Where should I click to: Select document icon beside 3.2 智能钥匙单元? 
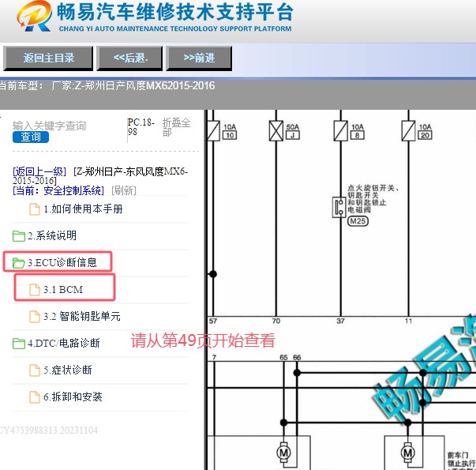tap(34, 316)
